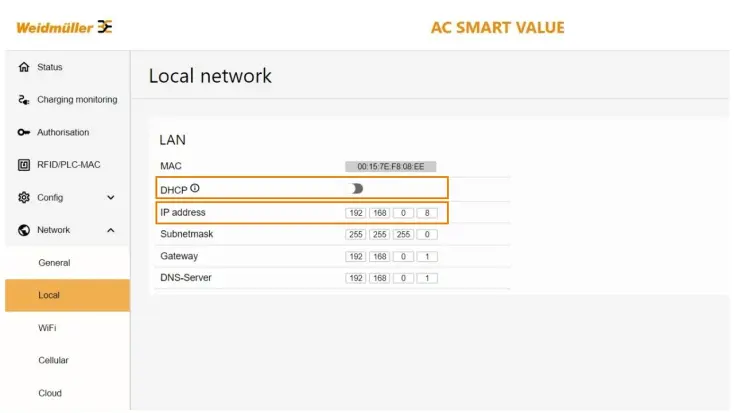Click the Config gear icon

[23, 198]
